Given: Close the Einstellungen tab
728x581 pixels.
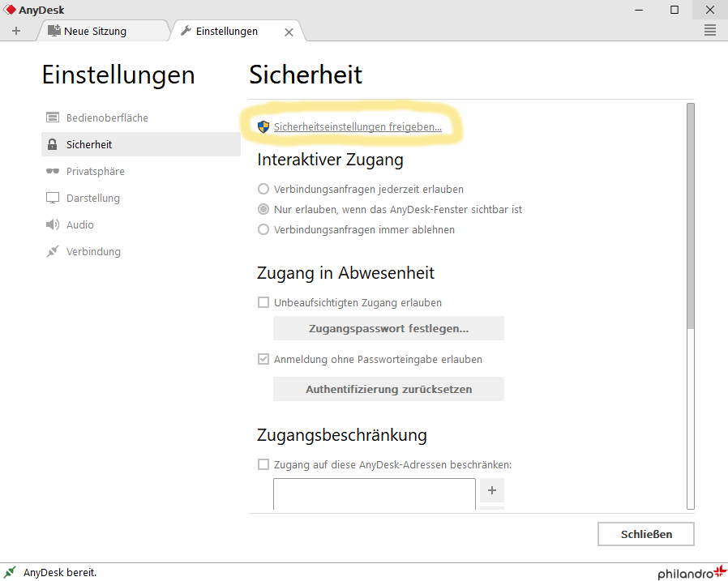Looking at the screenshot, I should (289, 32).
